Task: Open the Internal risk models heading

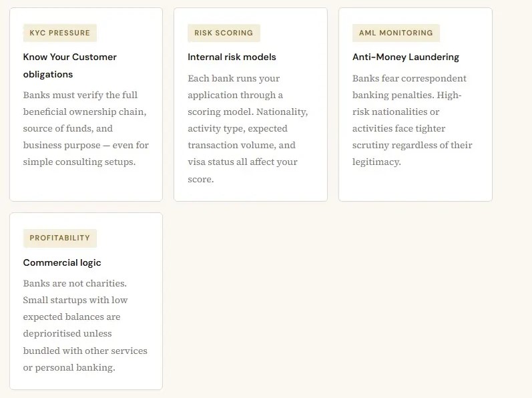Action: pyautogui.click(x=232, y=57)
